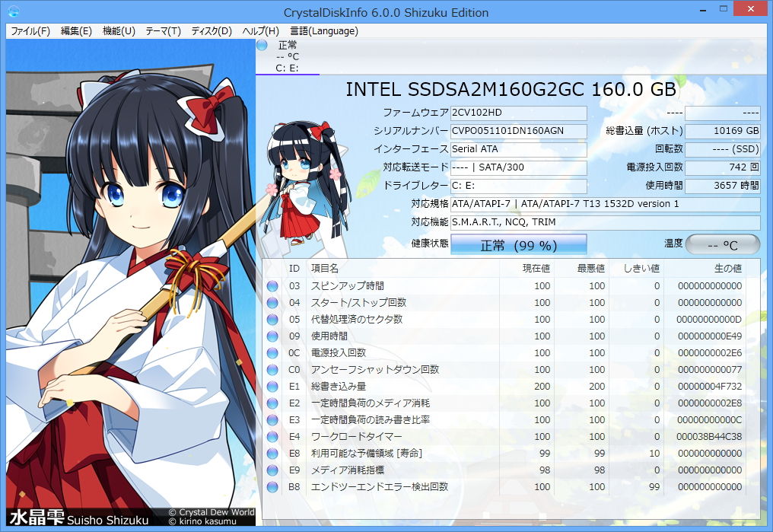Select the スピンアップ時間 attribute name

348,286
